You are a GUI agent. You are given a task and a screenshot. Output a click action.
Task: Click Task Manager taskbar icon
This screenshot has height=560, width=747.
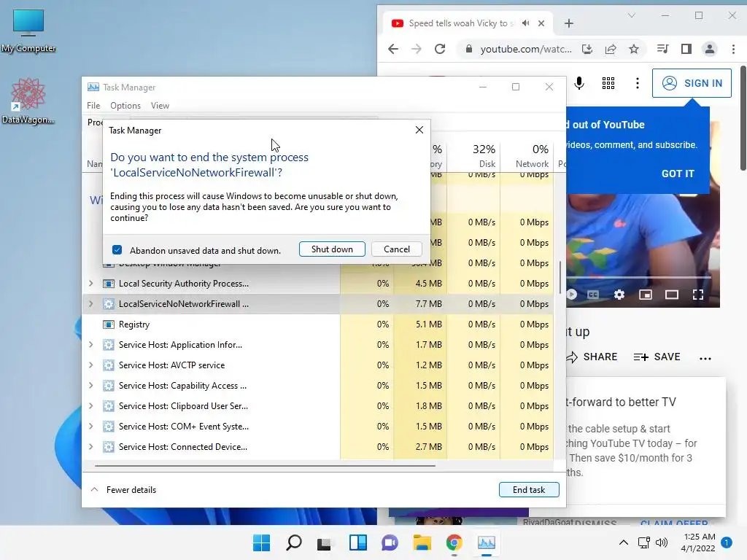(x=487, y=542)
